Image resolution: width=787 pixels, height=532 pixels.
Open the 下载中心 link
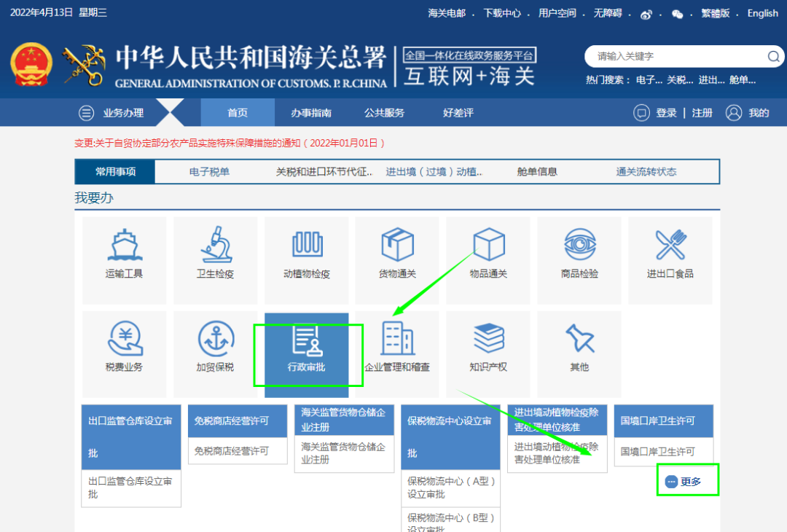(502, 13)
